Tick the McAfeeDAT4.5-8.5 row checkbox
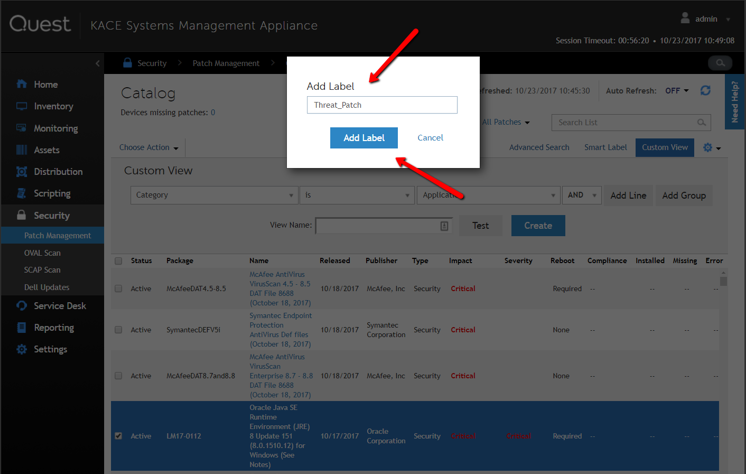Viewport: 747px width, 474px height. pyautogui.click(x=118, y=289)
